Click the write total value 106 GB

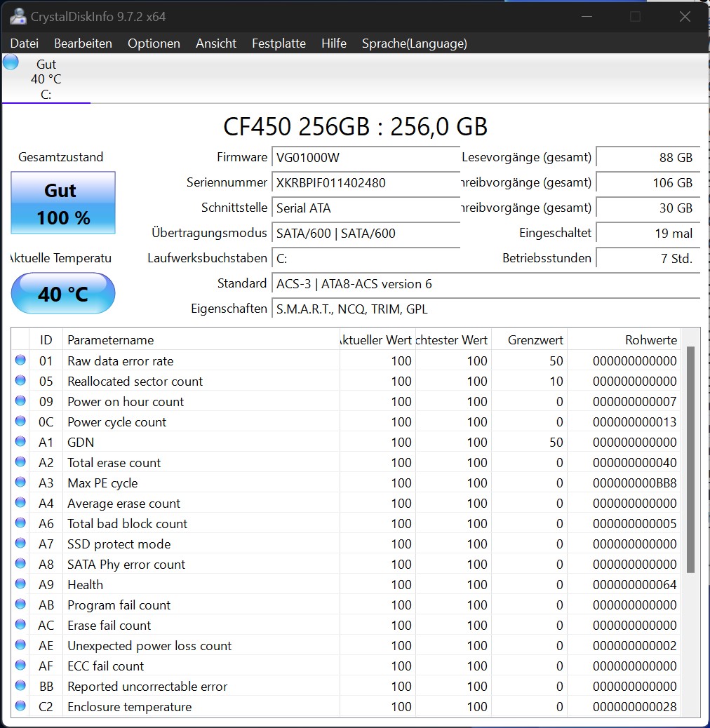point(648,182)
